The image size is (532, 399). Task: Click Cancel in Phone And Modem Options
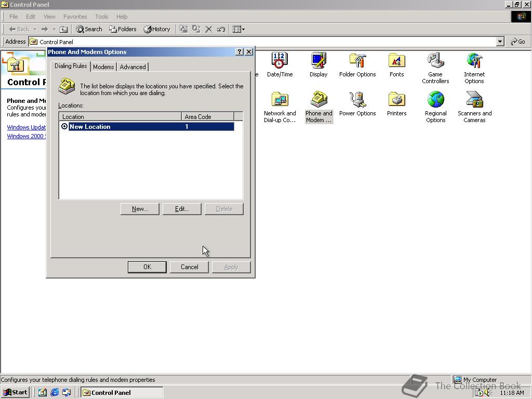[189, 267]
